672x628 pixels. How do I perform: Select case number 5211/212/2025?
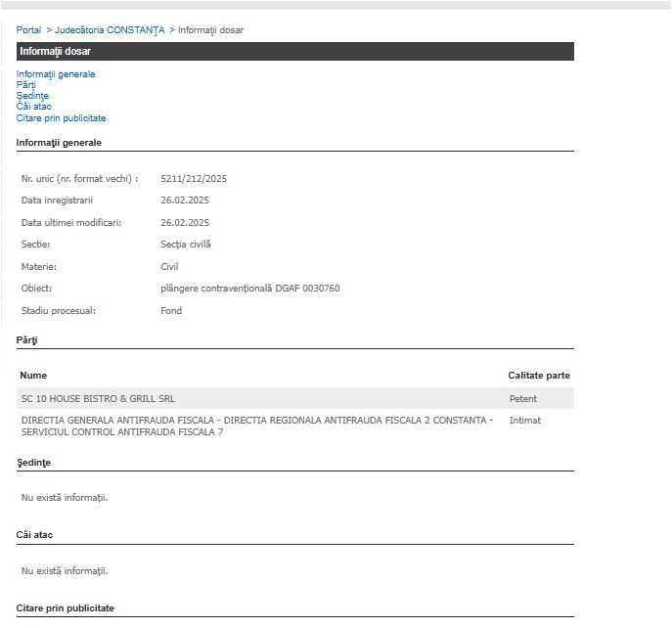point(194,179)
